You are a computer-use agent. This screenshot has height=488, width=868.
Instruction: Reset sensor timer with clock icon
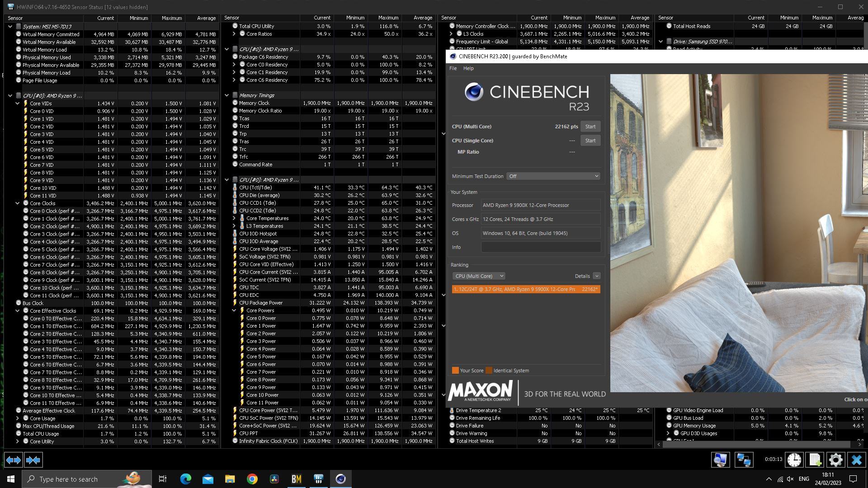tap(794, 460)
